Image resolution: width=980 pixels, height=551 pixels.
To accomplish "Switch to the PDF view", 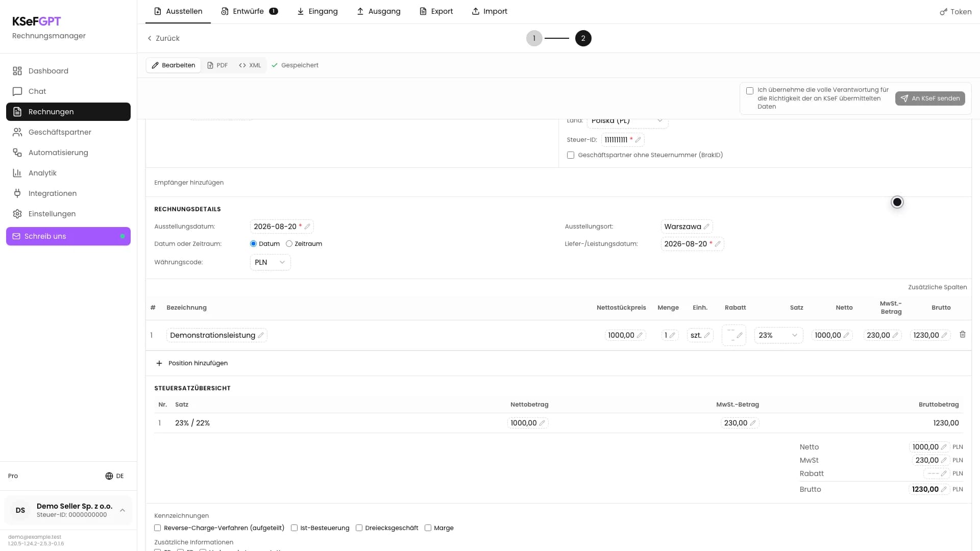I will pyautogui.click(x=217, y=65).
